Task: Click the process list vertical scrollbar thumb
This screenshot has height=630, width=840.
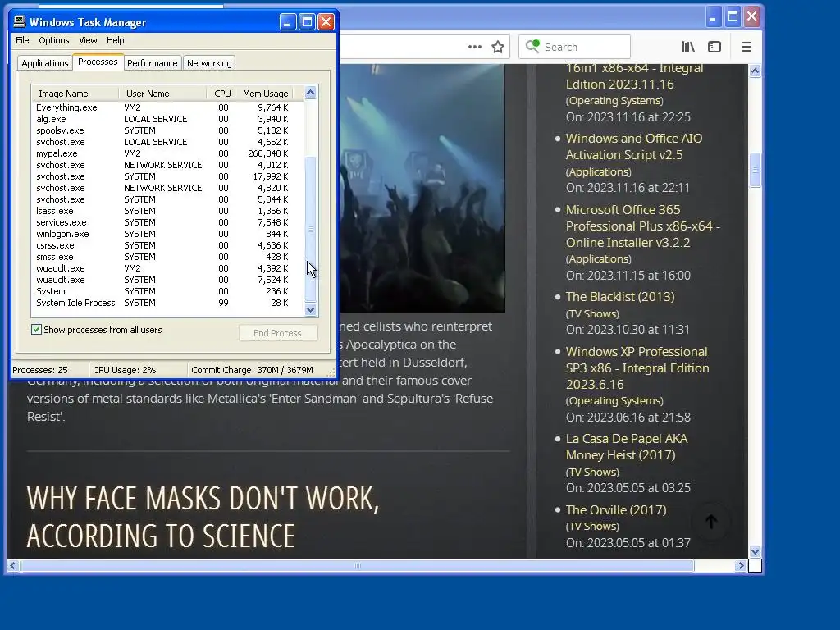Action: tap(311, 230)
